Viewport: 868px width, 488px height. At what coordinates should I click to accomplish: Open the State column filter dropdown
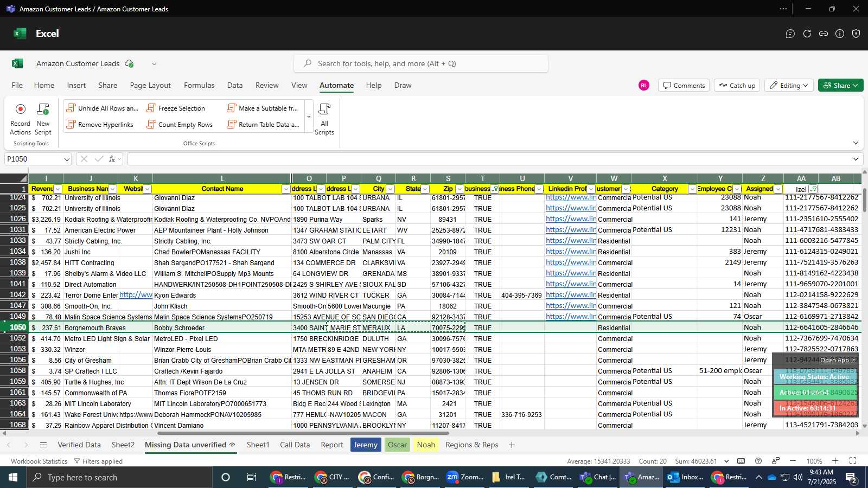click(425, 189)
